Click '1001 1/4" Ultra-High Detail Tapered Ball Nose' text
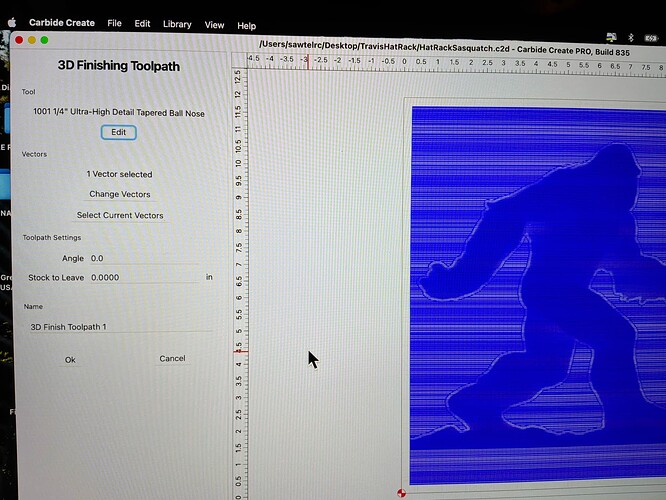 coord(119,113)
